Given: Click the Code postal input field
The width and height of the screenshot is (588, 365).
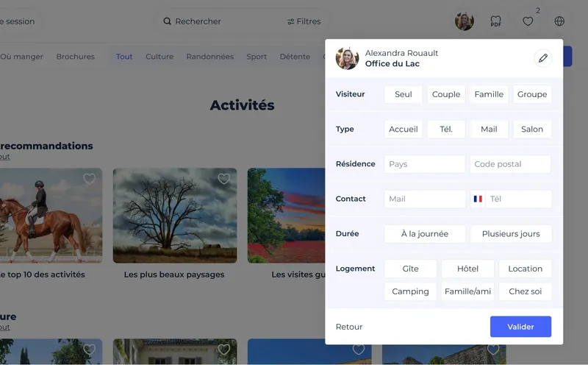Looking at the screenshot, I should 510,164.
